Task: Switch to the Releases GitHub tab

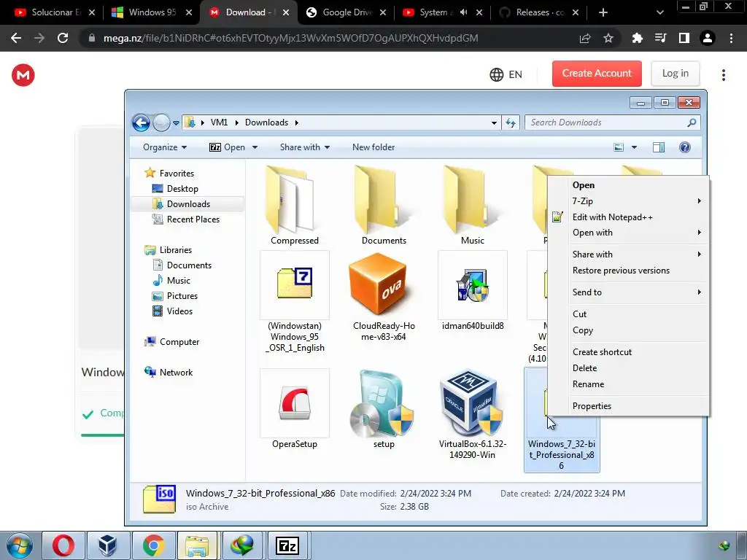Action: click(x=538, y=12)
